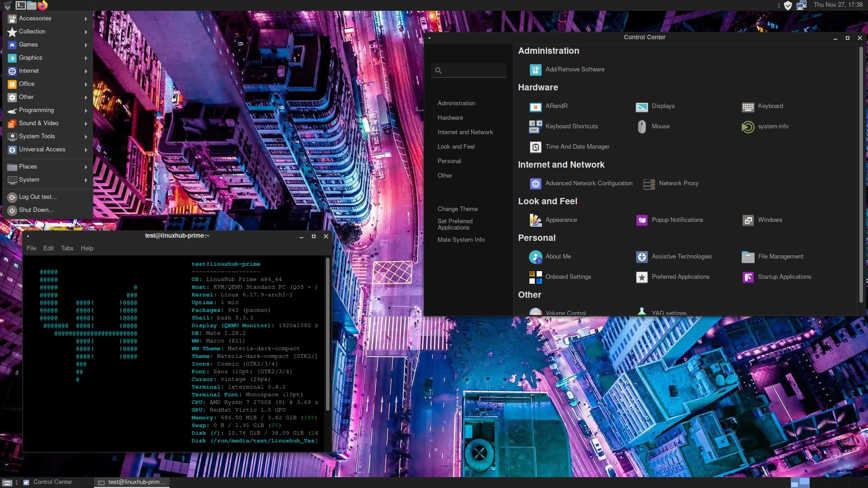
Task: Open the system-info utility
Action: pyautogui.click(x=773, y=127)
